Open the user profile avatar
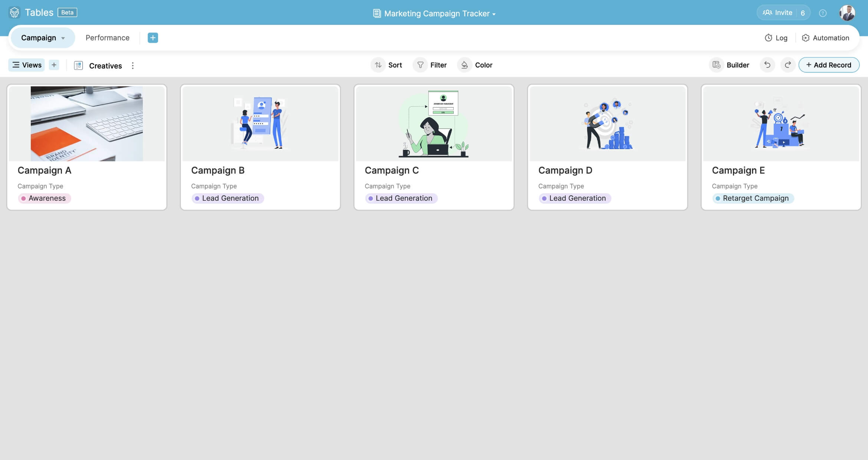Image resolution: width=868 pixels, height=460 pixels. tap(847, 13)
